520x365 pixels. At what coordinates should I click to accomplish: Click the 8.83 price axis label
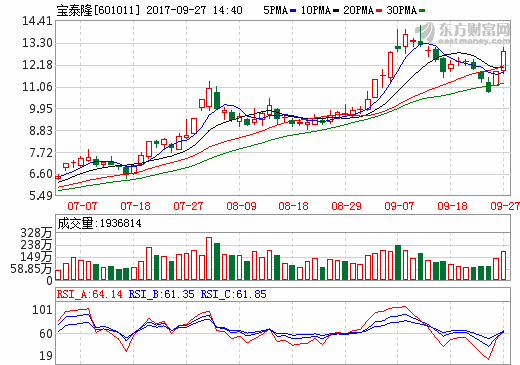click(41, 131)
